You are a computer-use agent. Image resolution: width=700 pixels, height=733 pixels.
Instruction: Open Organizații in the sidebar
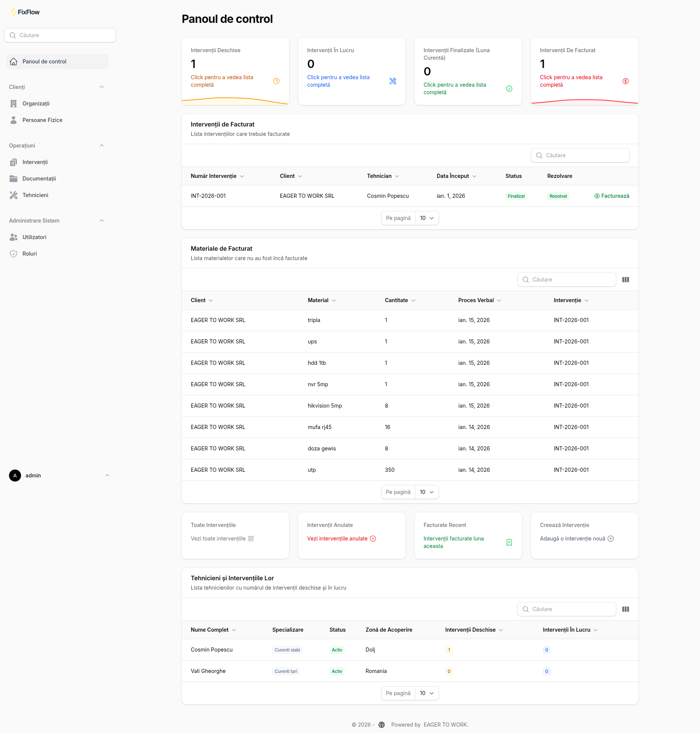(x=36, y=104)
